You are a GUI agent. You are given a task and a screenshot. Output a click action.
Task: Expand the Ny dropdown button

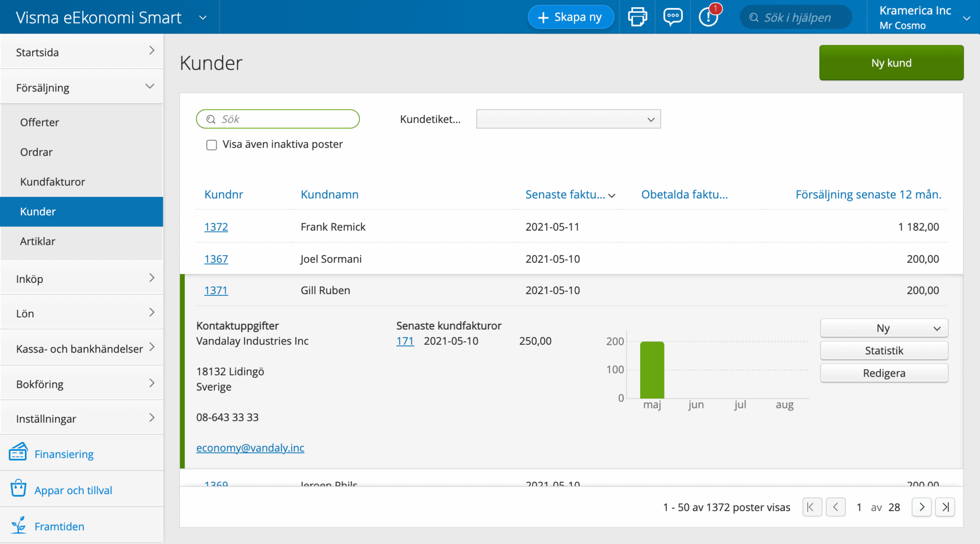point(884,329)
